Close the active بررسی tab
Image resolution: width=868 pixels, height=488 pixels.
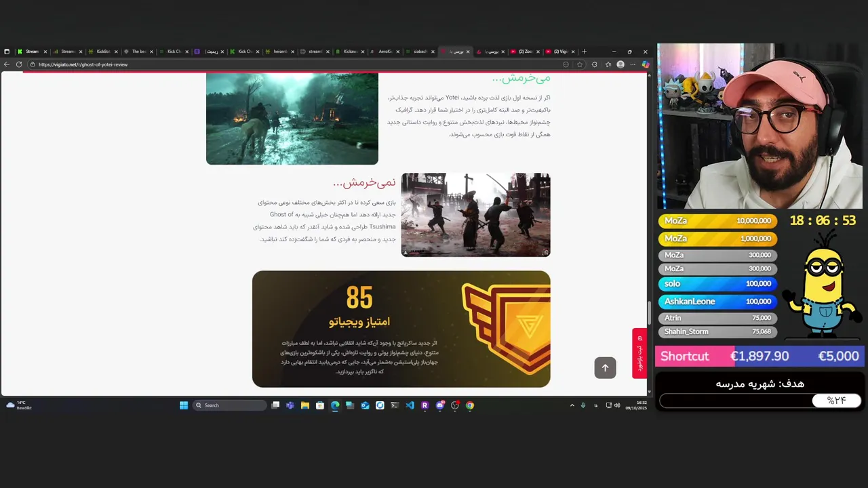coord(468,52)
